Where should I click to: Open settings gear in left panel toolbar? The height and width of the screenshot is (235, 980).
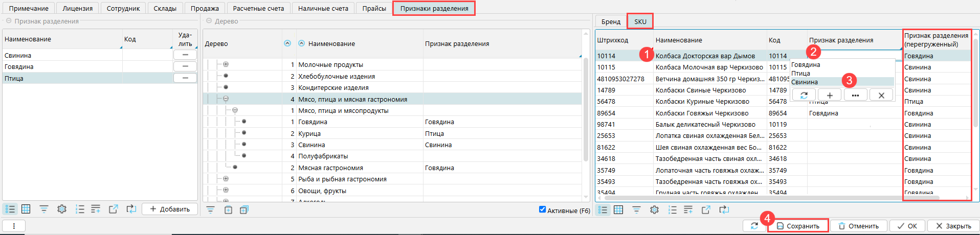pos(62,209)
